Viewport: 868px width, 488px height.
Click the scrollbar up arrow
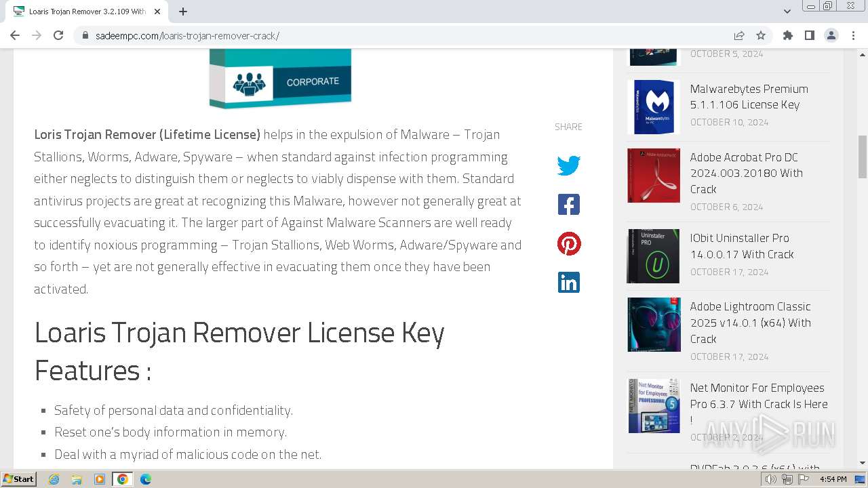pyautogui.click(x=863, y=54)
